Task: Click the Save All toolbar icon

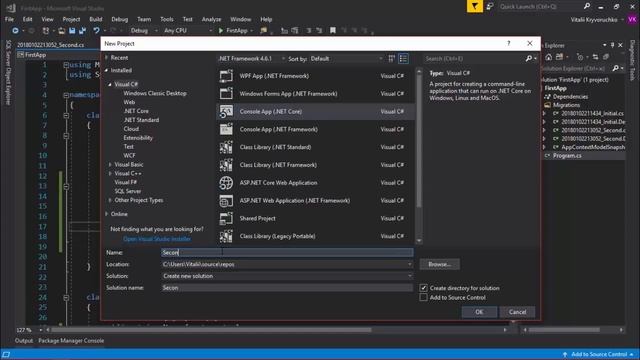Action: tap(82, 31)
